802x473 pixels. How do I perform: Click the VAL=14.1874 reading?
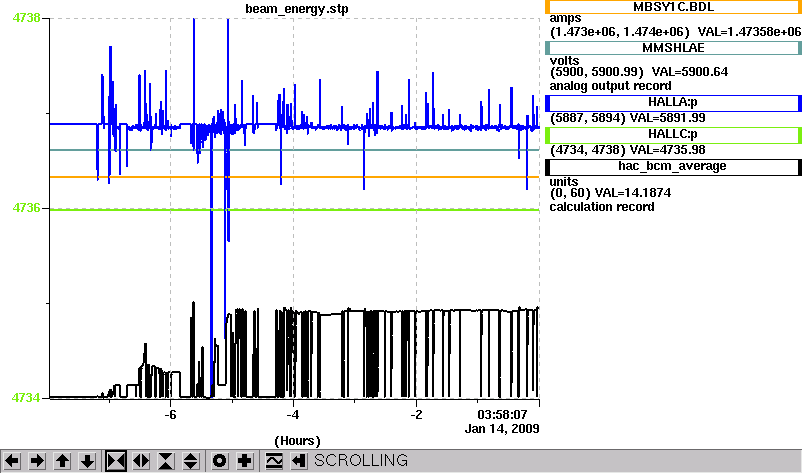tap(633, 193)
